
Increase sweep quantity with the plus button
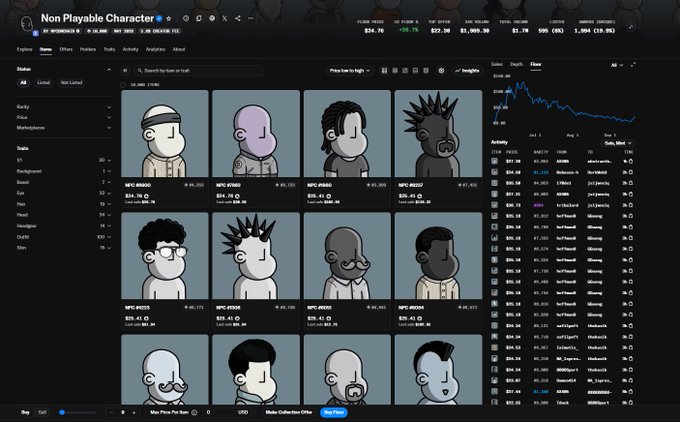point(134,412)
